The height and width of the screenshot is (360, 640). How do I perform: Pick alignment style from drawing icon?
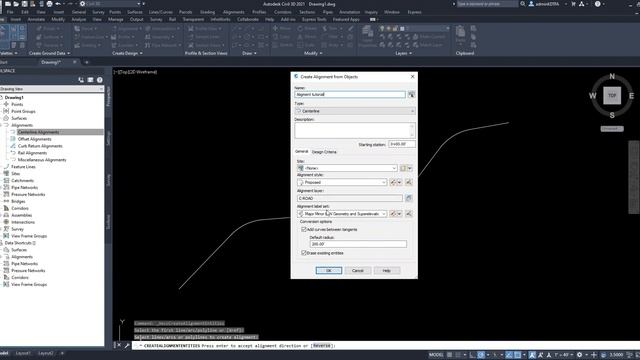click(x=409, y=182)
